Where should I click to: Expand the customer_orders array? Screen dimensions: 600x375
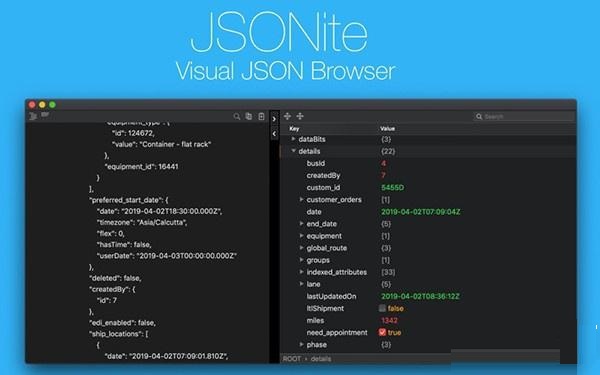coord(302,199)
